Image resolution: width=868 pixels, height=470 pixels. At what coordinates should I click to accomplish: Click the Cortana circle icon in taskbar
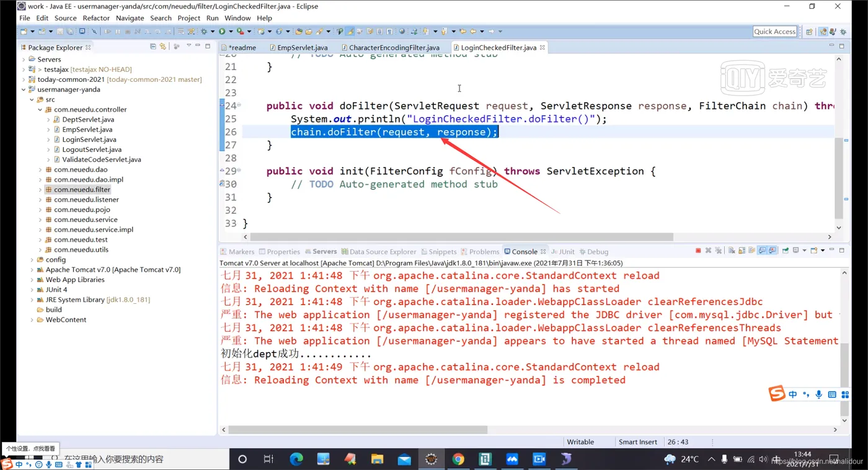pyautogui.click(x=242, y=459)
